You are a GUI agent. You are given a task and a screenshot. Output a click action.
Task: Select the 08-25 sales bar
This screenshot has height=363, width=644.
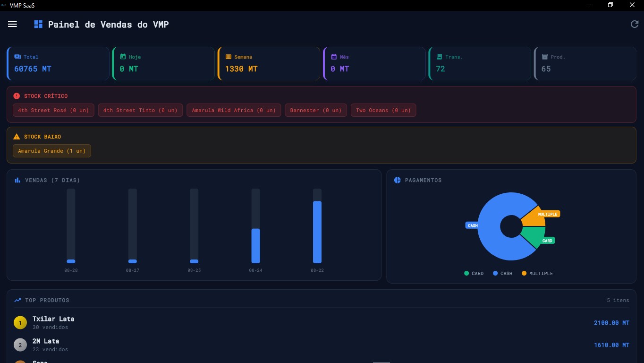point(194,261)
